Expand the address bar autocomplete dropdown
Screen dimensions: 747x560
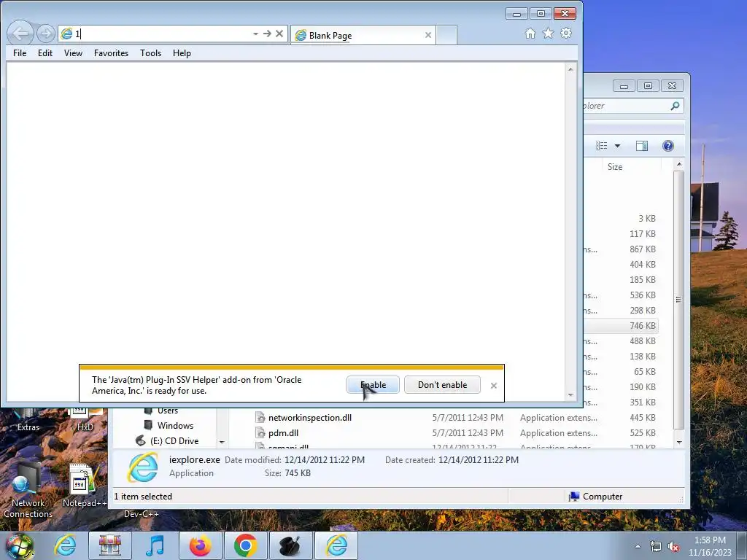coord(256,34)
